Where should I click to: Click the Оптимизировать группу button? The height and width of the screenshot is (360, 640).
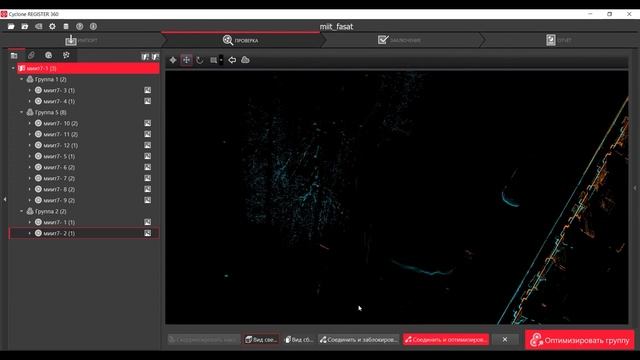pyautogui.click(x=580, y=340)
